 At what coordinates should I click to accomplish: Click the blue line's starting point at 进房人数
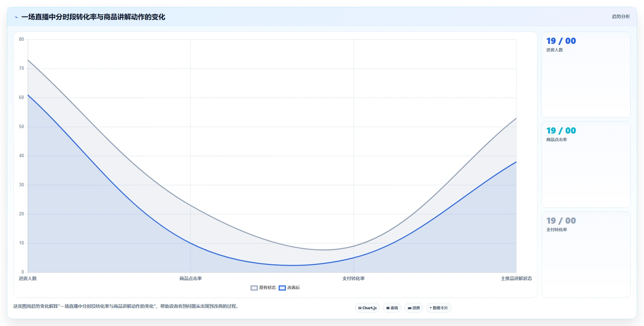pos(28,95)
